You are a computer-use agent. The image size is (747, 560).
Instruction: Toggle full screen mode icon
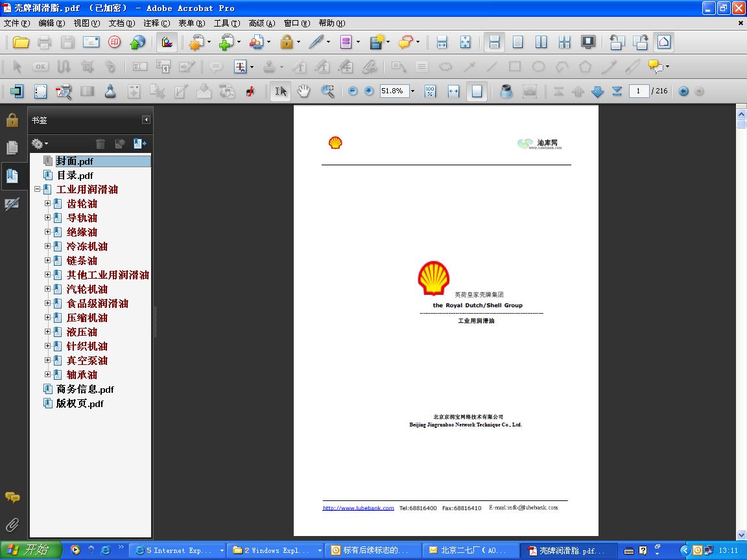click(588, 42)
